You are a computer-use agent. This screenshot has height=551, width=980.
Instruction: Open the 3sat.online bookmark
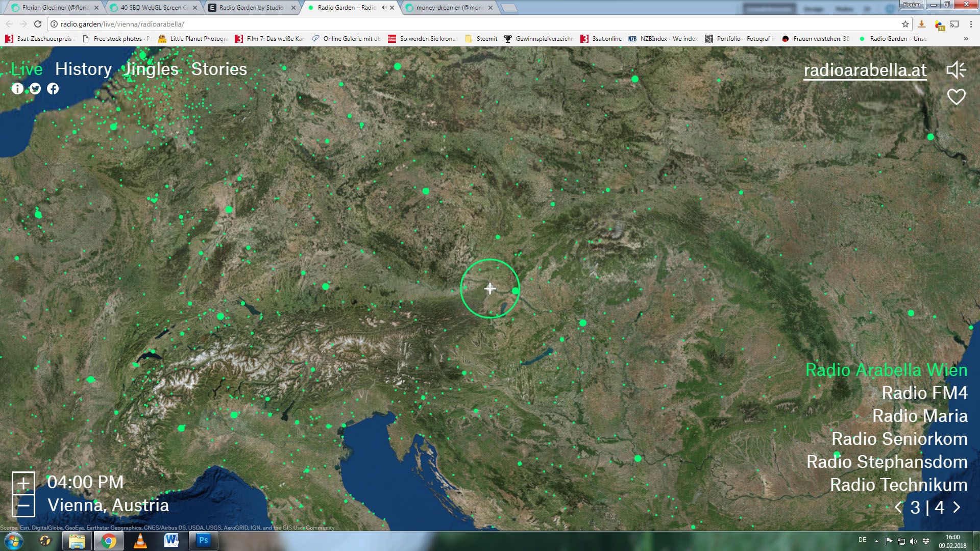601,39
